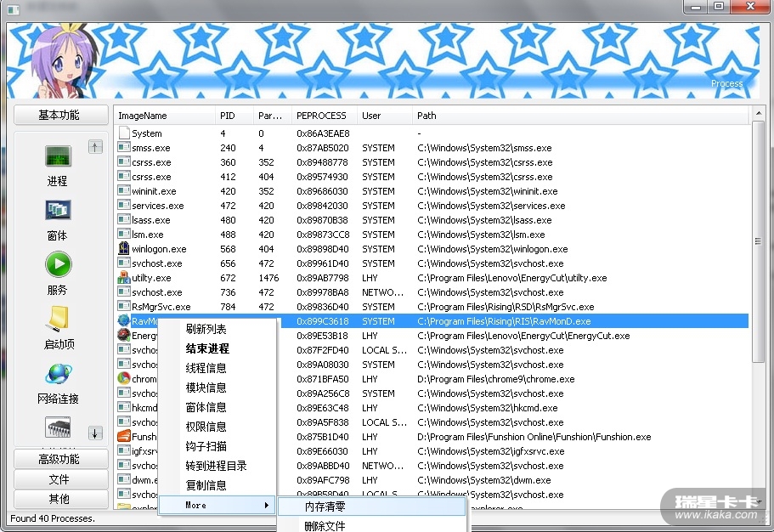Screen dimensions: 774x532
Task: Sort by the PID column header
Action: coord(234,116)
